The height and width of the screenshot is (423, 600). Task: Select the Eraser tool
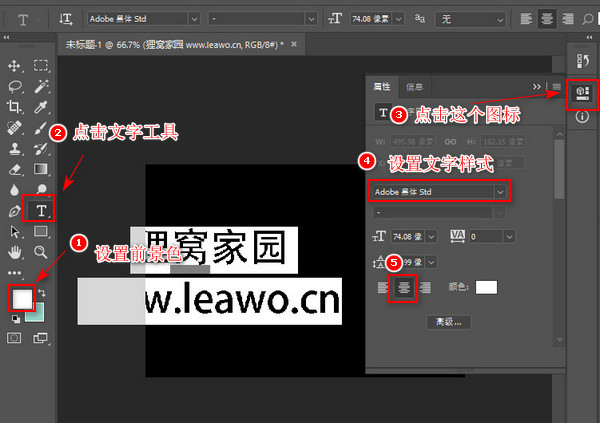coord(15,169)
